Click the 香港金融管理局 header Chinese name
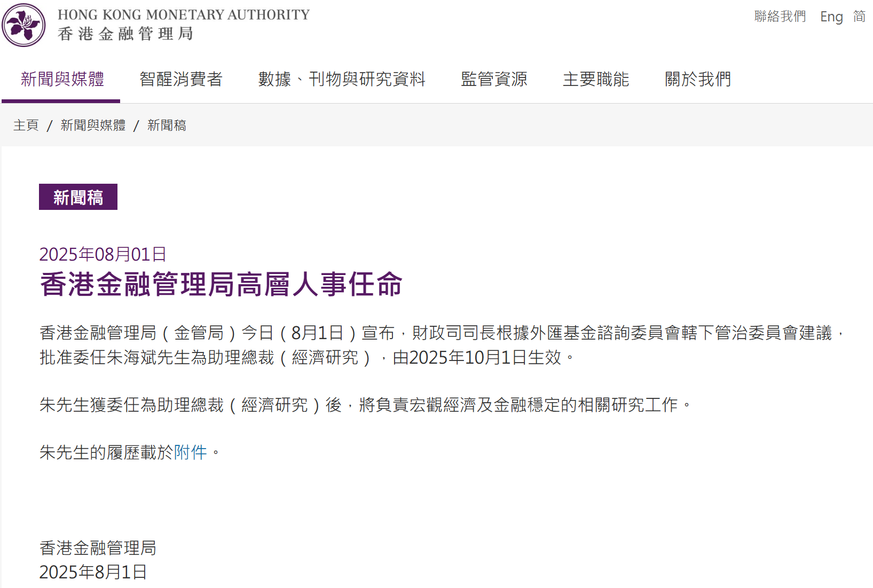 pyautogui.click(x=125, y=34)
